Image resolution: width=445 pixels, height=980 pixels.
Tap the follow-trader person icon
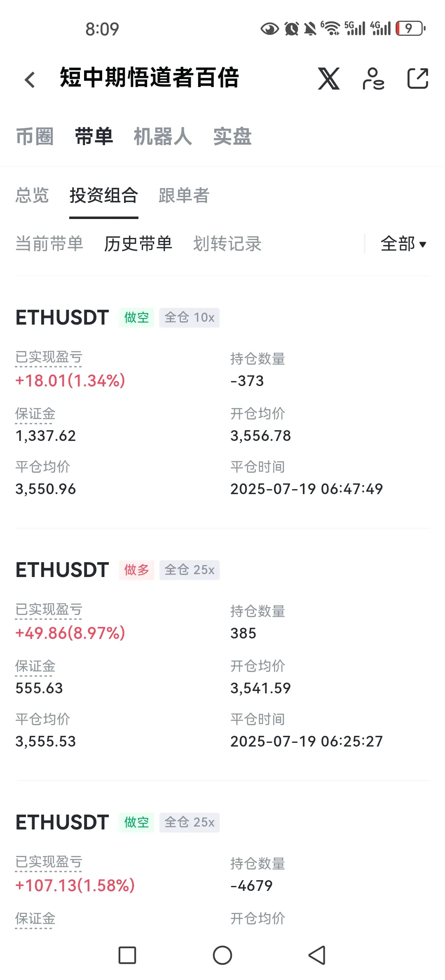[373, 78]
